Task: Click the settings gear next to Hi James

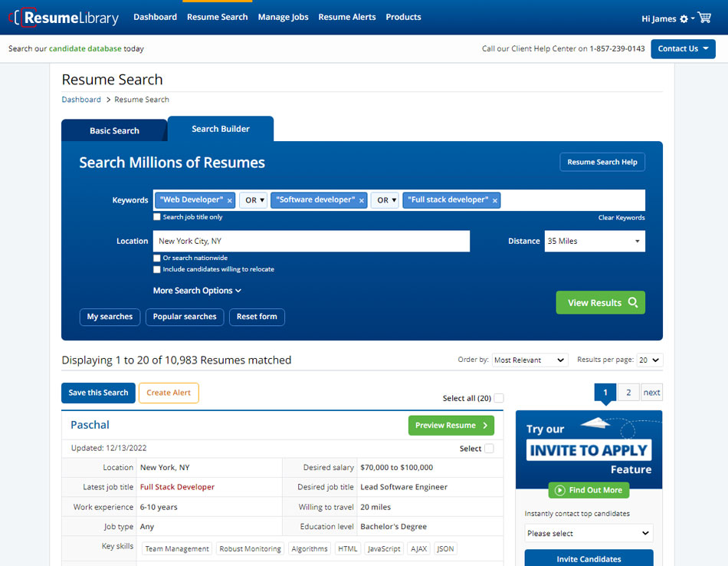Action: (684, 18)
